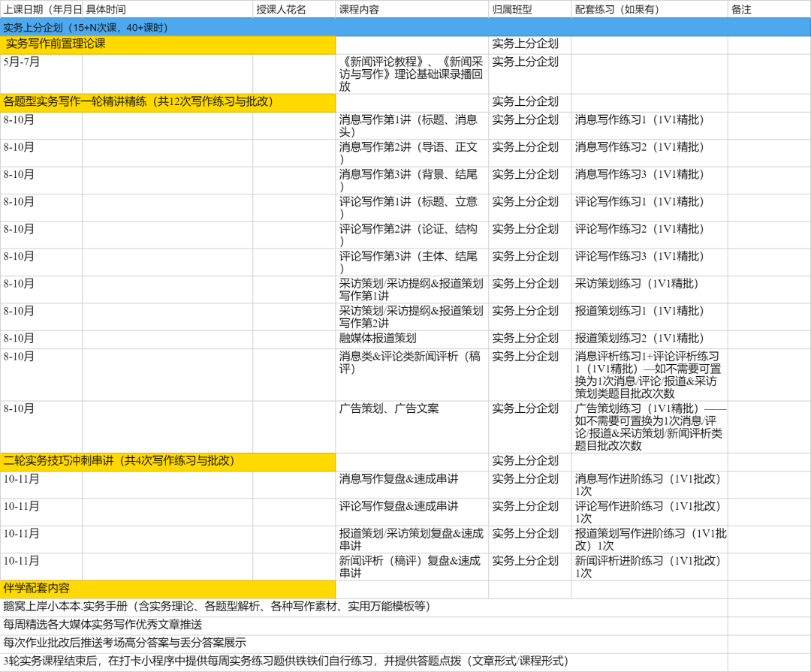
Task: Click the 评论写作复盘&速成串讲 cell
Action: 412,513
